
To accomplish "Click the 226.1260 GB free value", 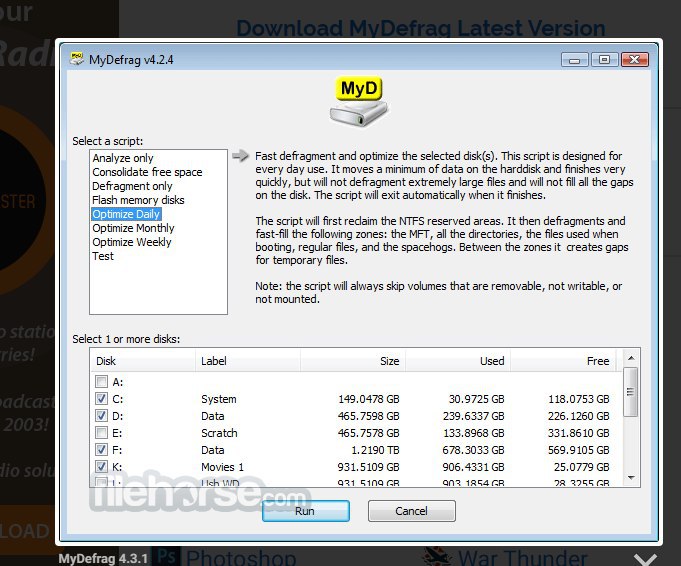I will [x=579, y=416].
